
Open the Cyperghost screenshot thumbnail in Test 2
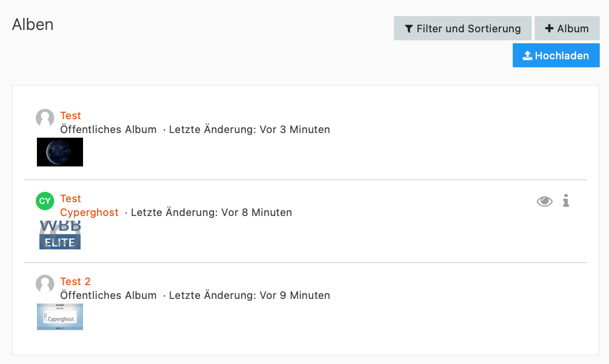click(60, 317)
